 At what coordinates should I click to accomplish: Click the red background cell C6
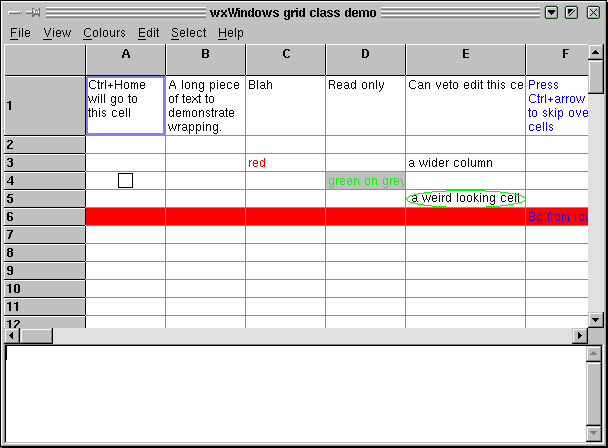click(x=286, y=216)
